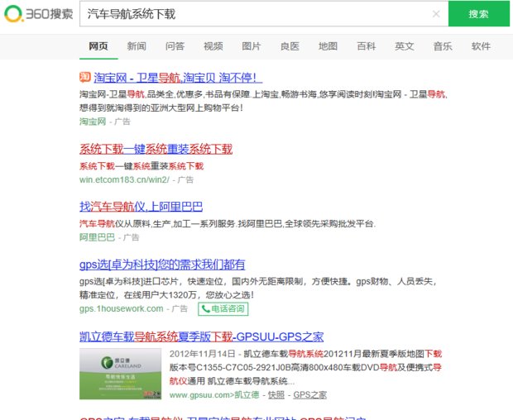Open the 凯立德车载导航系统夏季版下载 result link

(x=202, y=336)
